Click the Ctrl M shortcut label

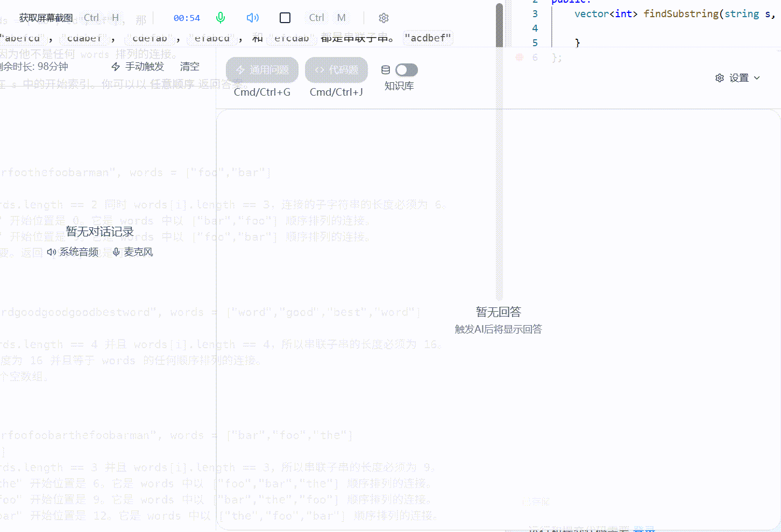pos(327,18)
